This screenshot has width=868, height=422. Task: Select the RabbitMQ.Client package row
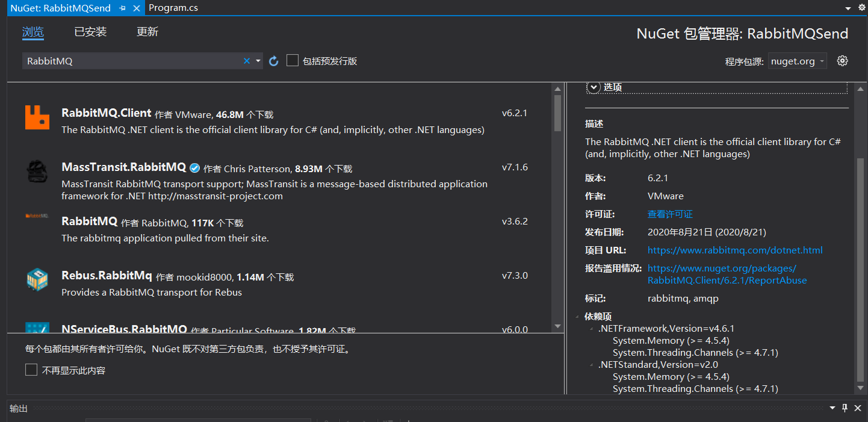279,119
